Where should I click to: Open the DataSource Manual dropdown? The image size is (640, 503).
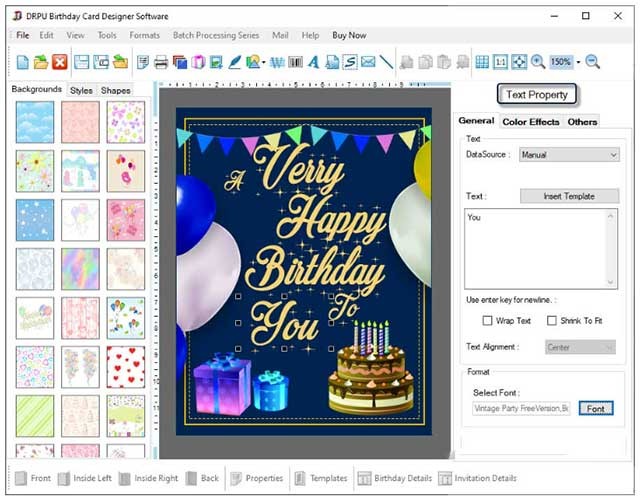pyautogui.click(x=569, y=155)
